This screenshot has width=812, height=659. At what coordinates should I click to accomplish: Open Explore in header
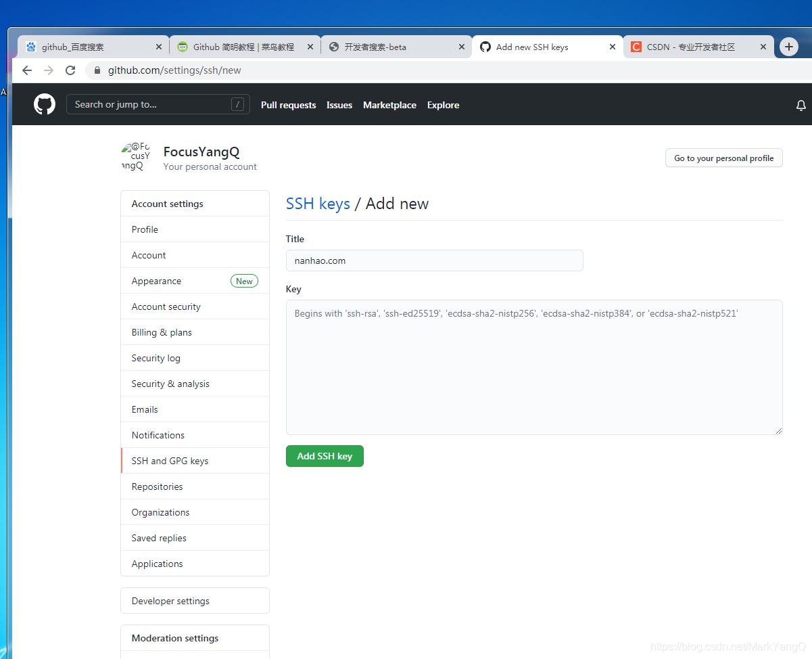[444, 105]
